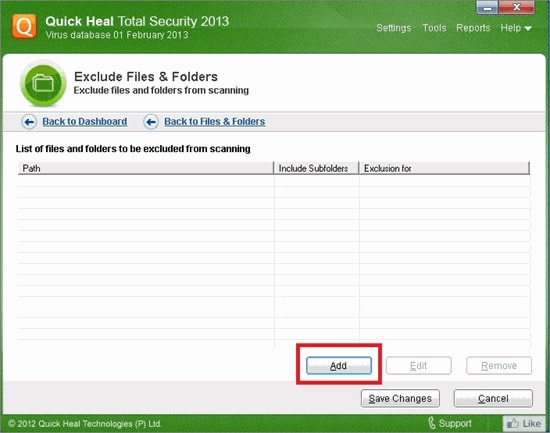Open the Settings menu
Viewport: 550px width, 433px height.
coord(394,28)
